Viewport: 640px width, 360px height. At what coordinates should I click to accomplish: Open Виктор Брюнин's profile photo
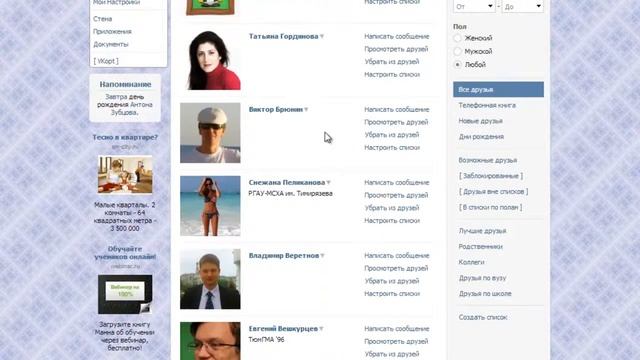point(210,133)
